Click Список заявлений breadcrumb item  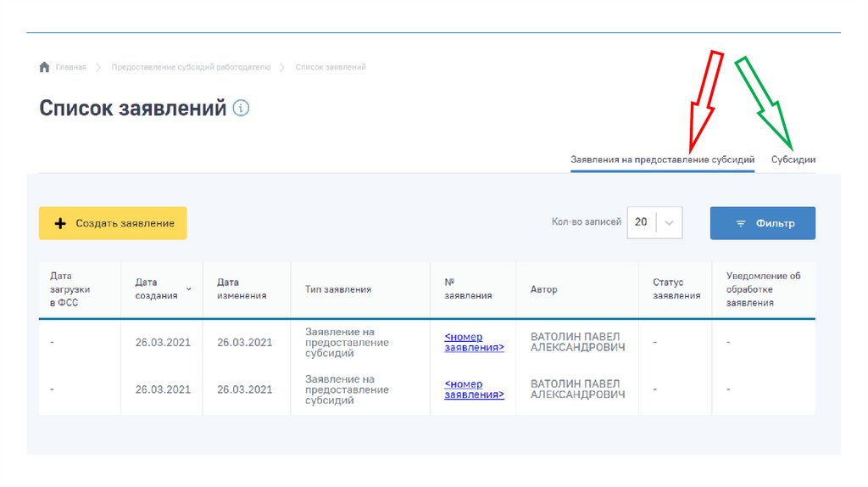(x=331, y=67)
